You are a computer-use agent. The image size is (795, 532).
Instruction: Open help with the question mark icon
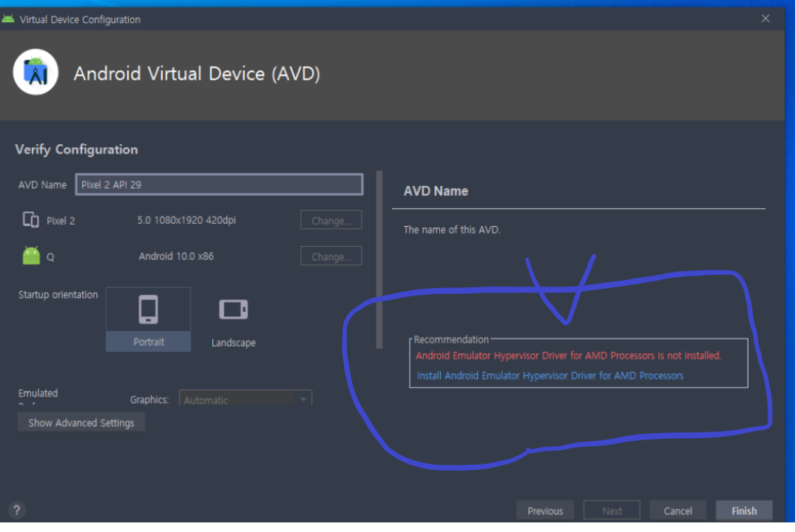point(17,510)
